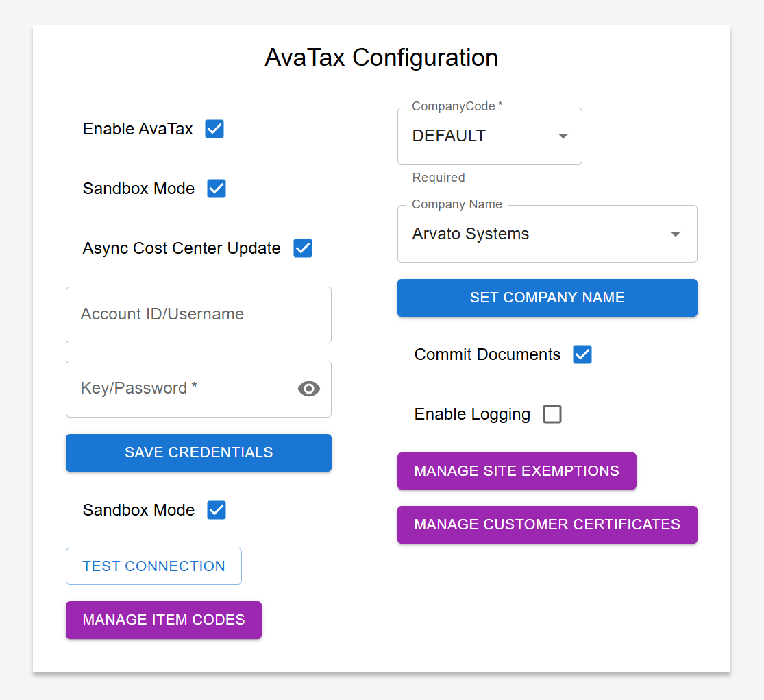Viewport: 764px width, 700px height.
Task: Show password with the eye icon
Action: (x=309, y=389)
